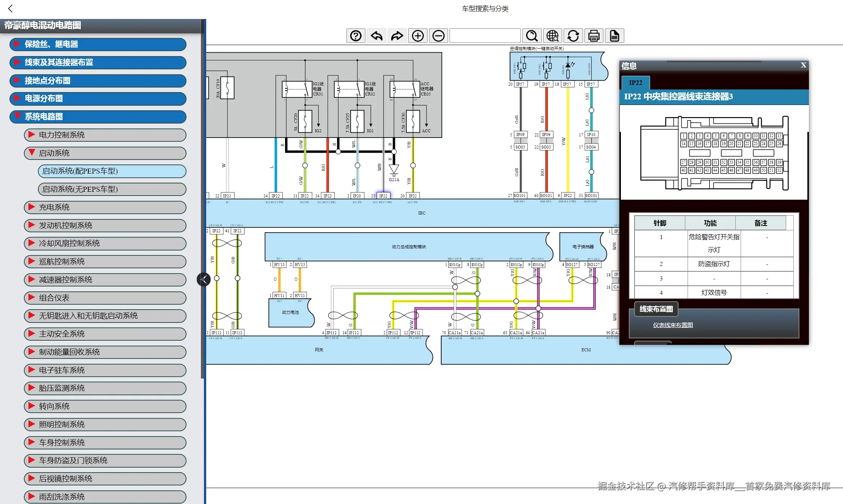Open 制动能量回收系统 item

pos(105,352)
